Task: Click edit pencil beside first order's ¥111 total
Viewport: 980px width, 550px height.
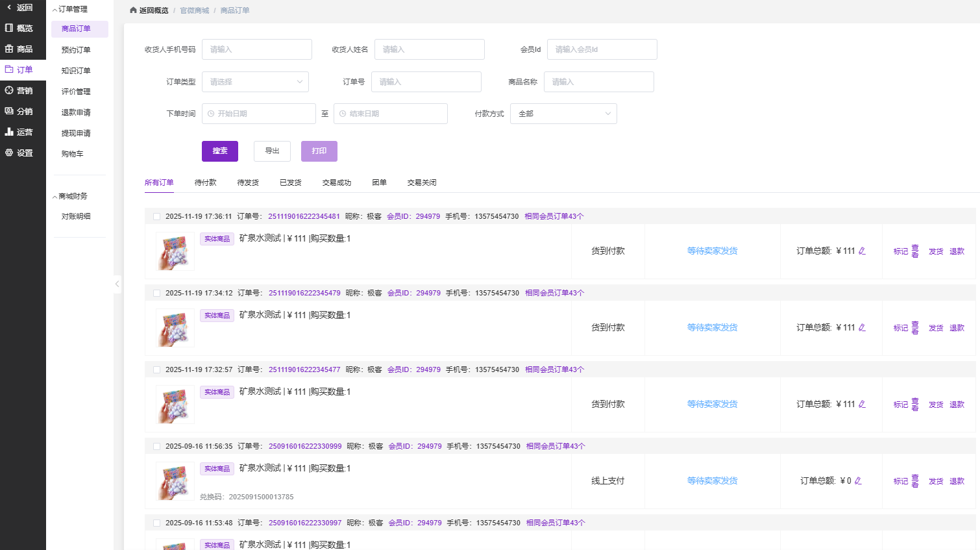Action: (862, 251)
